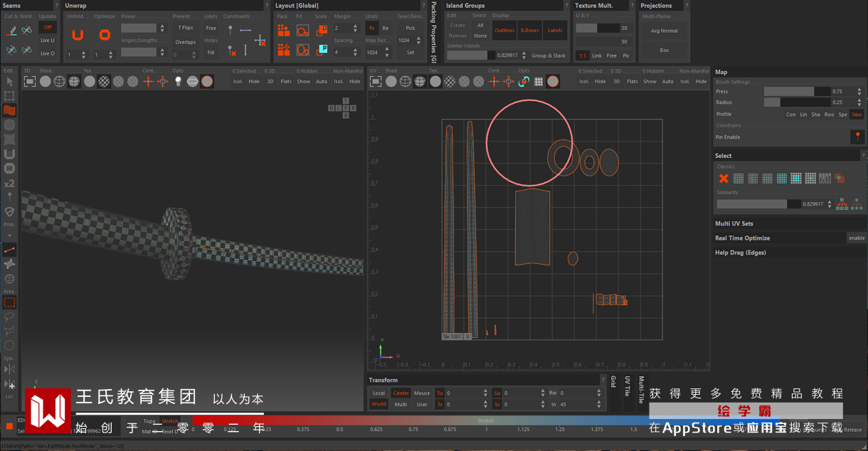Toggle Live O update mode
The height and width of the screenshot is (451, 868).
[48, 53]
